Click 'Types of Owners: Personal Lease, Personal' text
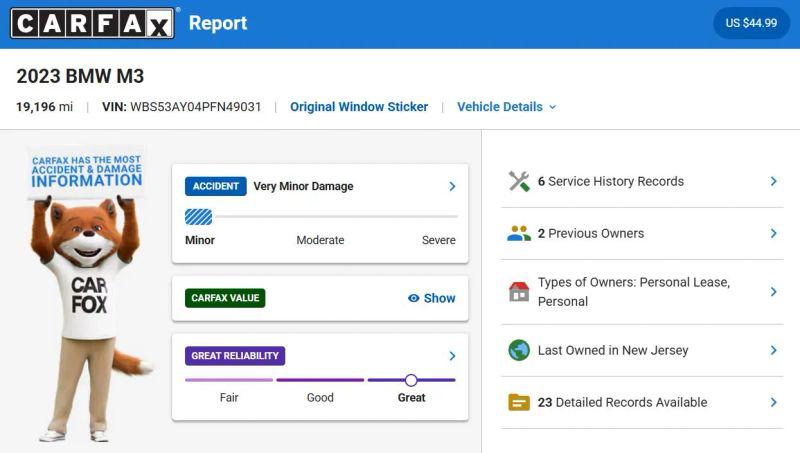The width and height of the screenshot is (800, 453). [634, 292]
